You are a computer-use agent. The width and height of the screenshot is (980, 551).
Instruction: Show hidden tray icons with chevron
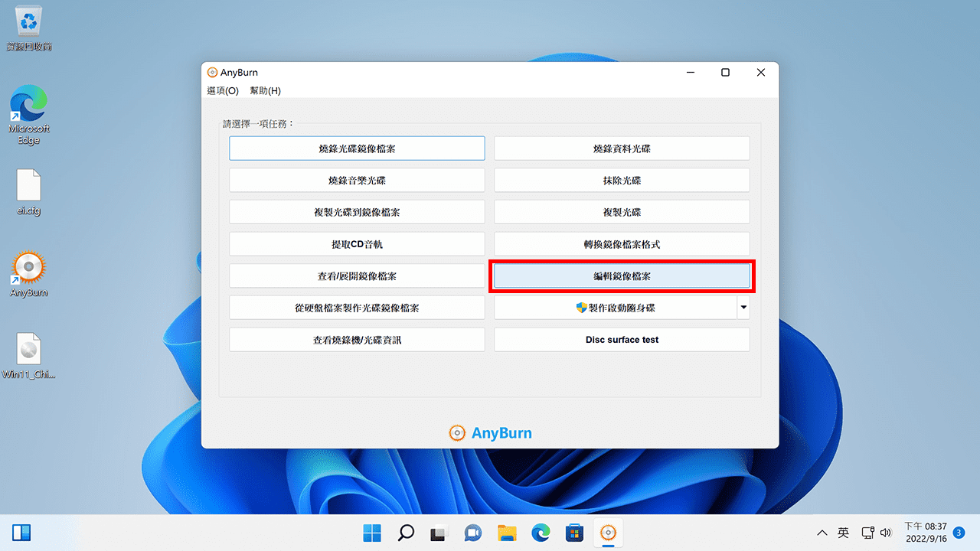[x=822, y=533]
